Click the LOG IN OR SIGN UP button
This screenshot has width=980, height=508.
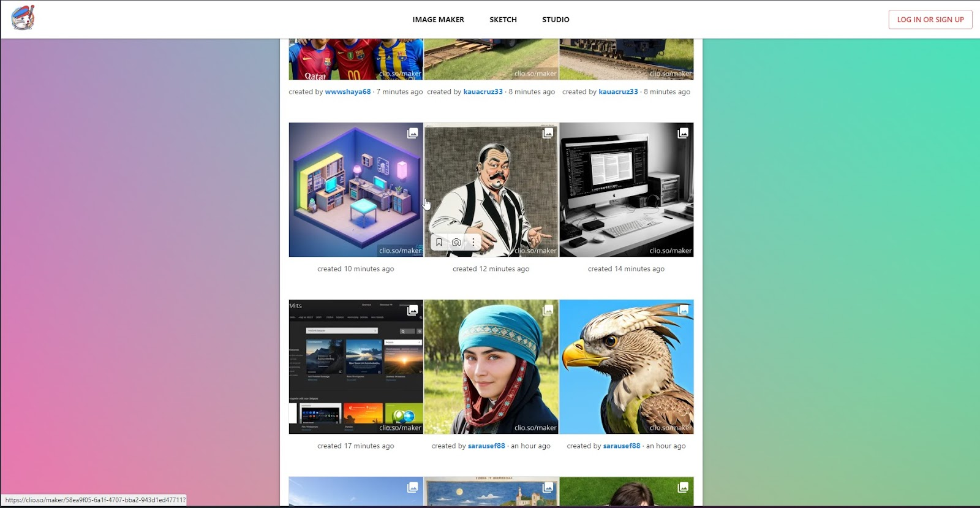[x=930, y=20]
